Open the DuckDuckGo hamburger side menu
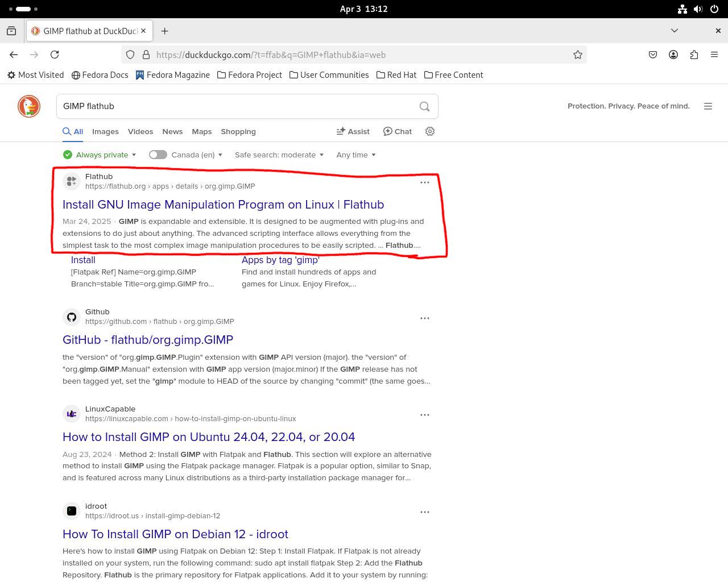728x582 pixels. 708,106
